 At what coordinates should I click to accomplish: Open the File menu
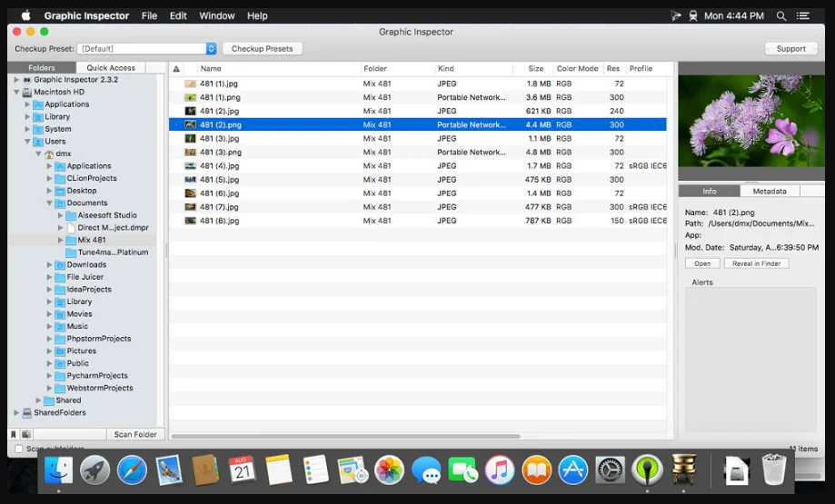pos(149,16)
